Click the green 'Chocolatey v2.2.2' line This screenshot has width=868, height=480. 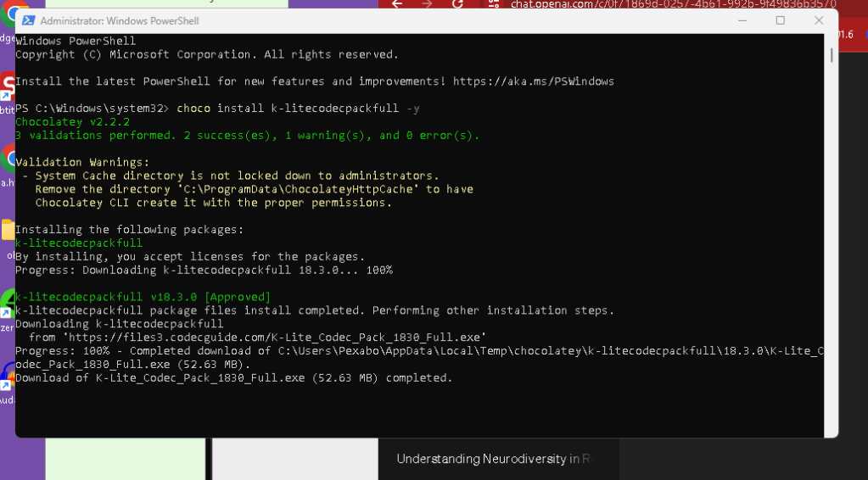(72, 121)
